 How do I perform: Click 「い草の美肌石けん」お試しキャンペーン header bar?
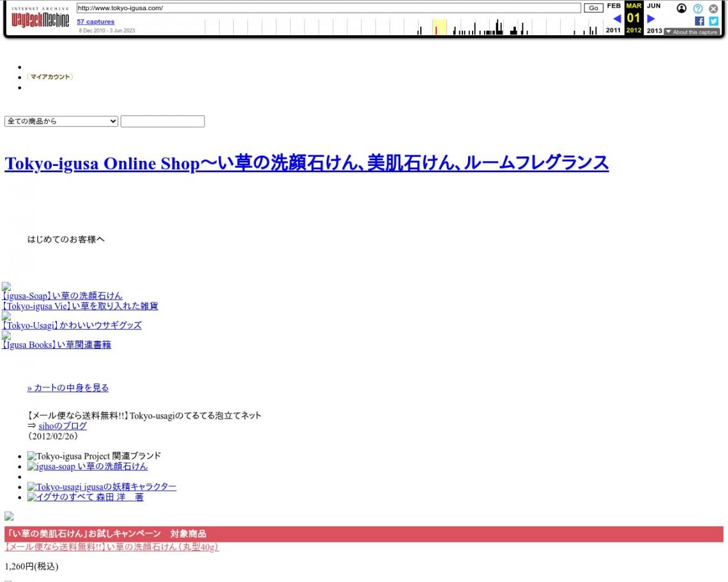click(x=364, y=533)
